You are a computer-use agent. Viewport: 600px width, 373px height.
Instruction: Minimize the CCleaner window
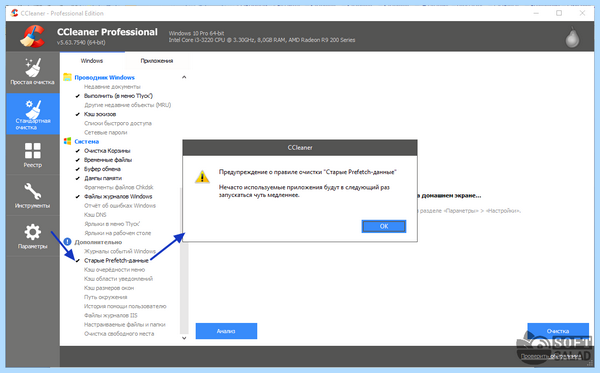tap(536, 13)
